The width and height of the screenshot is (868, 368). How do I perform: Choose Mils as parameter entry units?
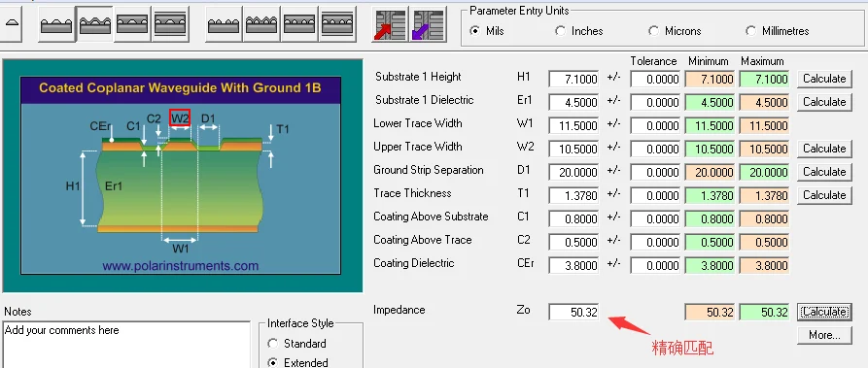[487, 31]
